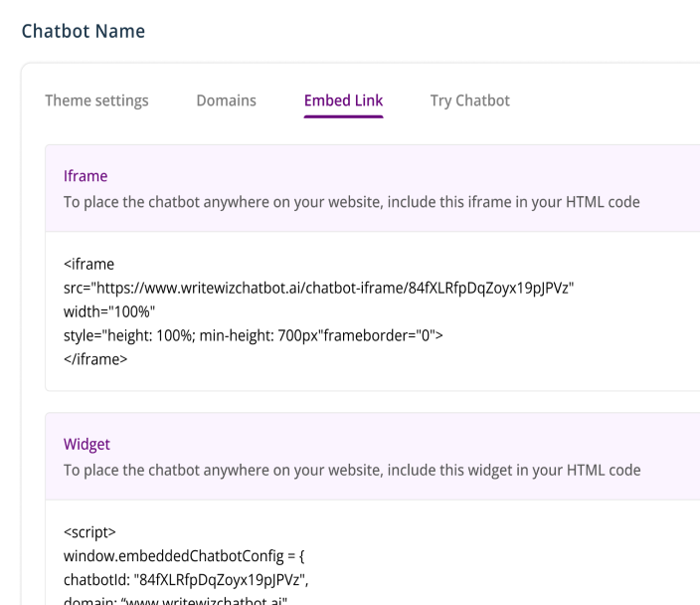The image size is (700, 605).
Task: Click the style height code line
Action: (253, 336)
